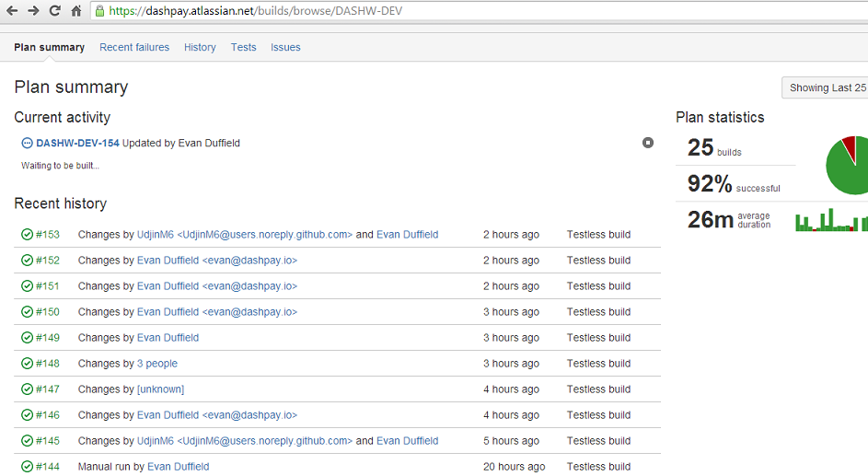Open build #144 link

click(x=48, y=467)
